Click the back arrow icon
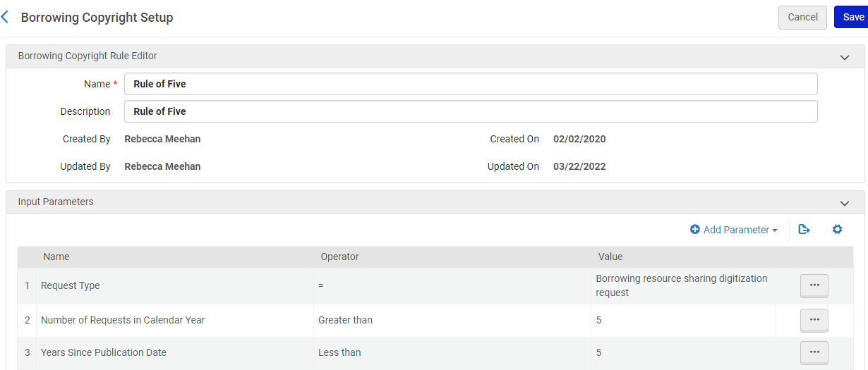868x370 pixels. tap(6, 18)
